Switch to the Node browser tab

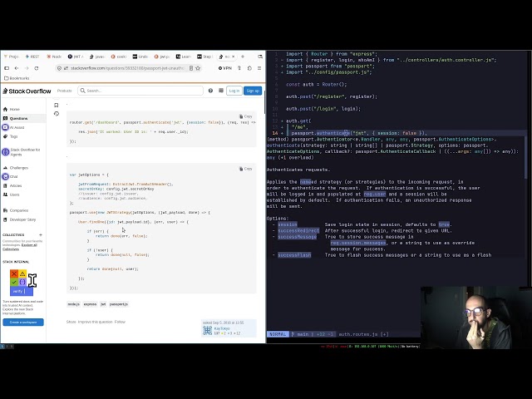point(54,57)
